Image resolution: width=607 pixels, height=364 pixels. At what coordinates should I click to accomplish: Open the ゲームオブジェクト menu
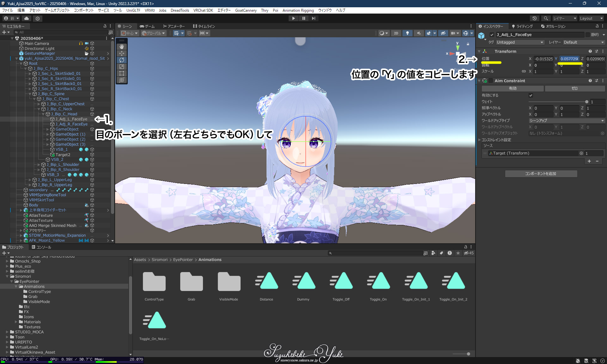click(x=57, y=10)
